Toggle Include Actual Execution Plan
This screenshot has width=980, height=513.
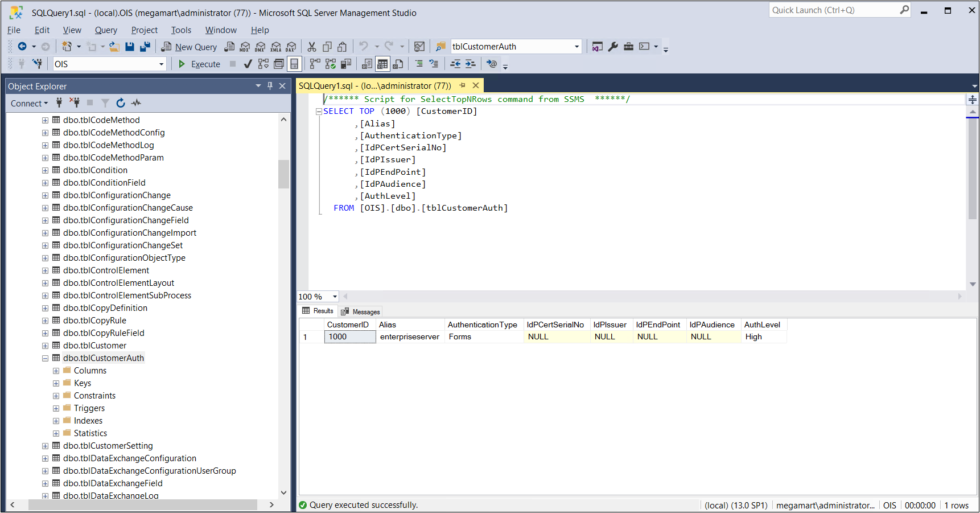coord(315,64)
